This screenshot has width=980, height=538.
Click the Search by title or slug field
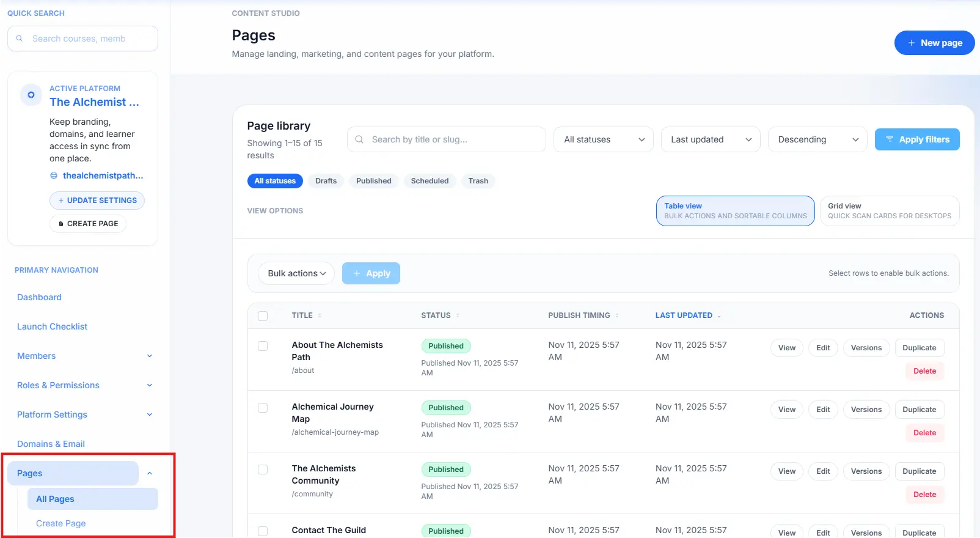pos(447,139)
